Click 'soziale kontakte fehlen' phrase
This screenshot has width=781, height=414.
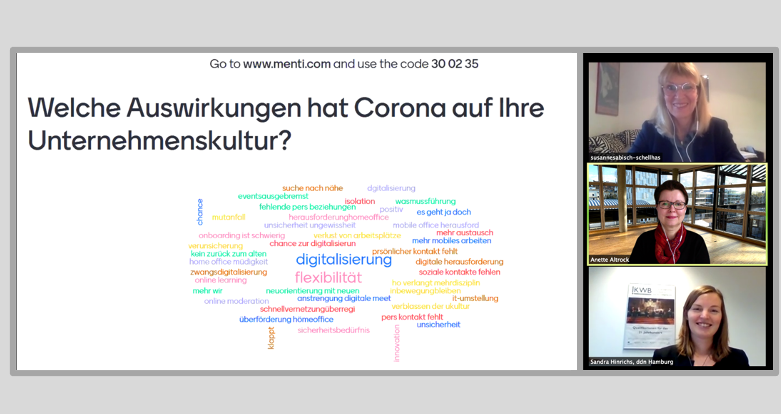[459, 272]
